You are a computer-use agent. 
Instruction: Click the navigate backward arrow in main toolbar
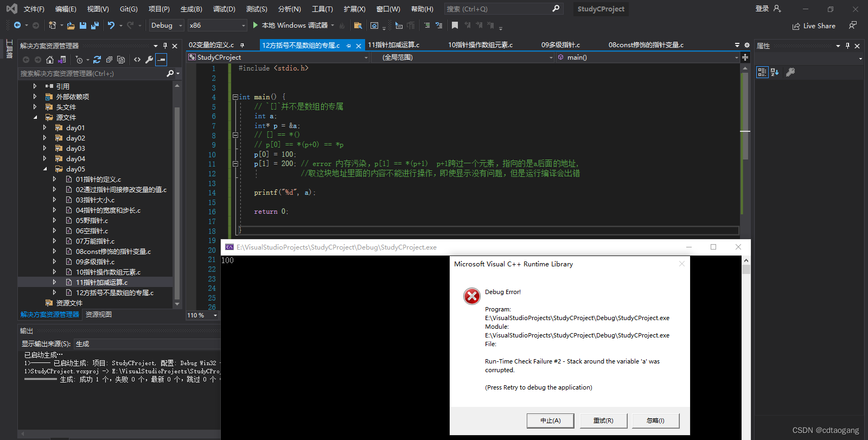coord(17,25)
